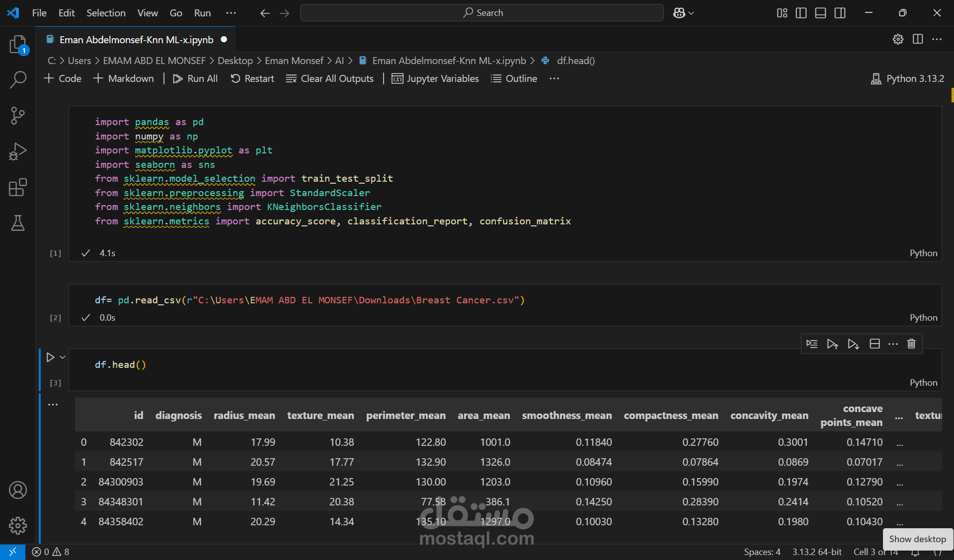This screenshot has height=560, width=954.
Task: Open the Extensions view
Action: [x=18, y=188]
